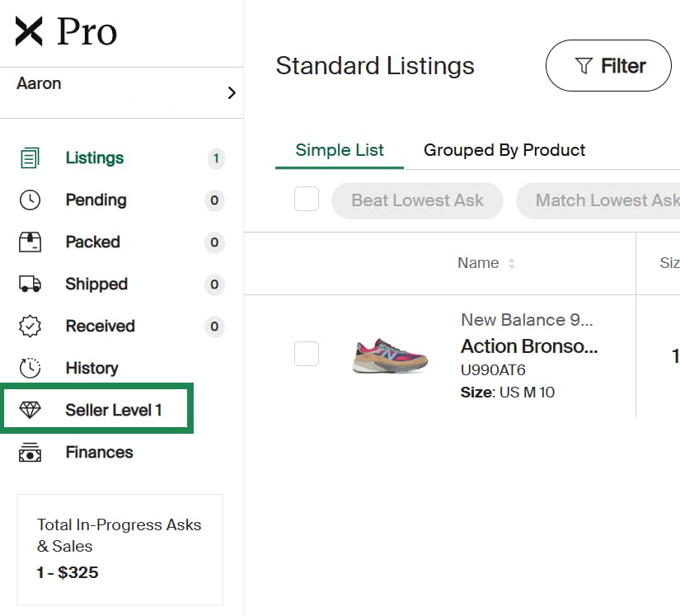This screenshot has height=616, width=680.
Task: Click the New Balance shoe thumbnail
Action: click(x=390, y=355)
